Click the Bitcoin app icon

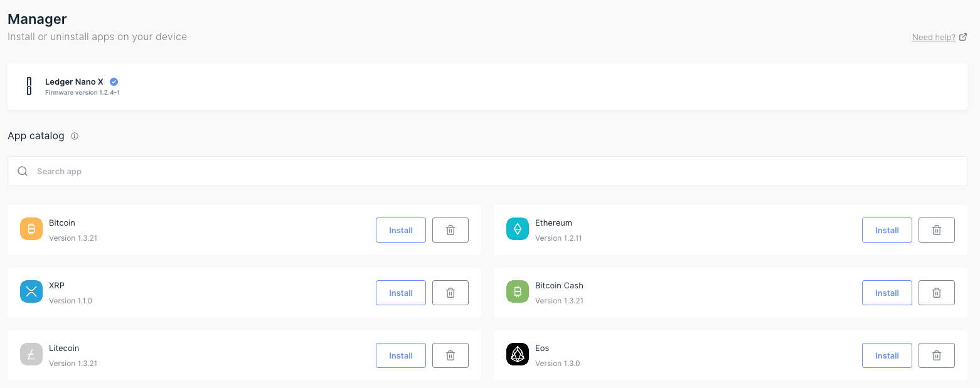(31, 229)
